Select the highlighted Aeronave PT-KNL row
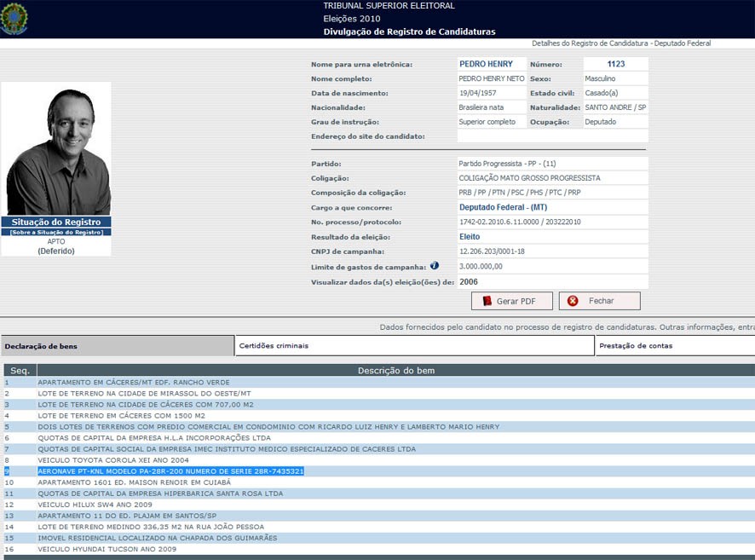Screen dimensions: 755x560 coord(170,471)
